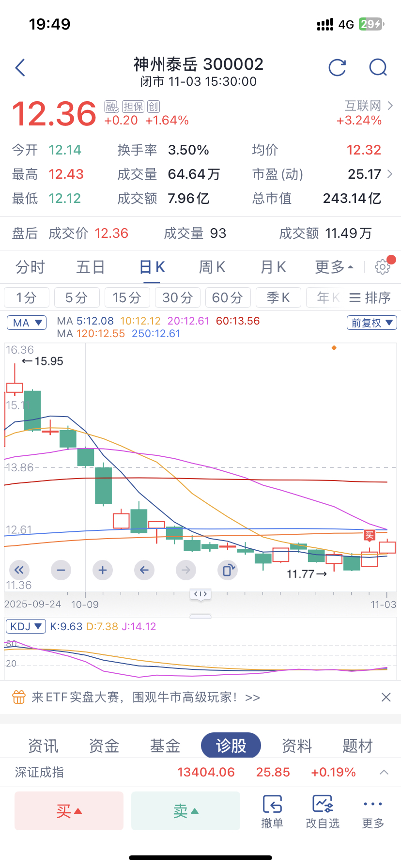This screenshot has width=401, height=868.
Task: Zoom out the K-line chart with minus
Action: pyautogui.click(x=61, y=570)
